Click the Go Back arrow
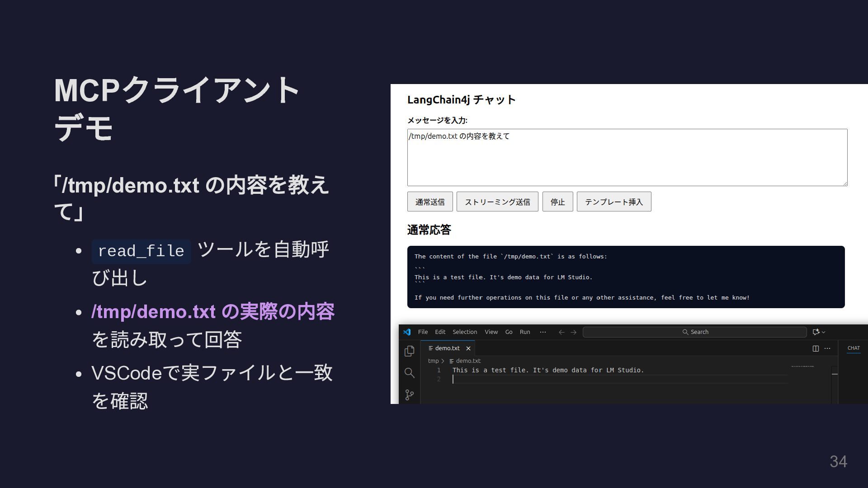Screen dimensions: 868x488 tap(561, 332)
